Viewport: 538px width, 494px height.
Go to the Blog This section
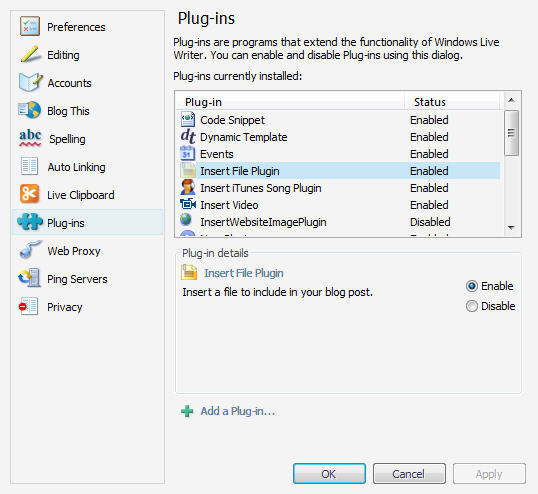[x=88, y=111]
